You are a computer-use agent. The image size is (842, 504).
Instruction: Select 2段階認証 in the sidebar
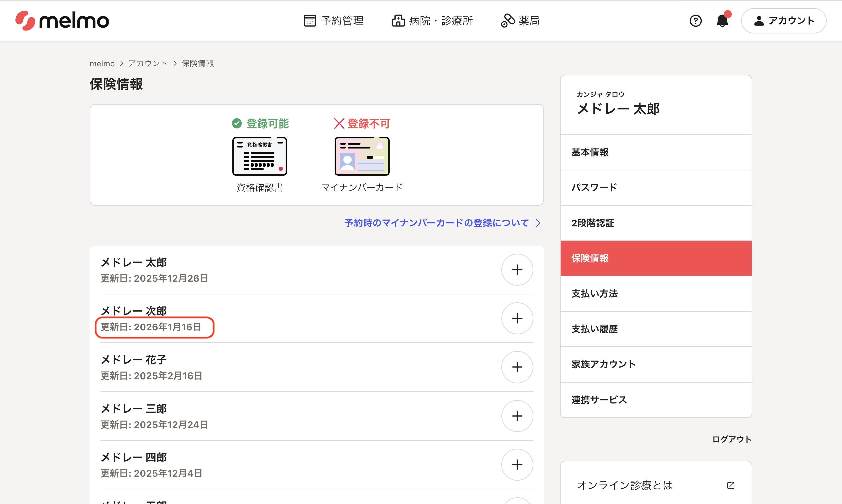[656, 223]
